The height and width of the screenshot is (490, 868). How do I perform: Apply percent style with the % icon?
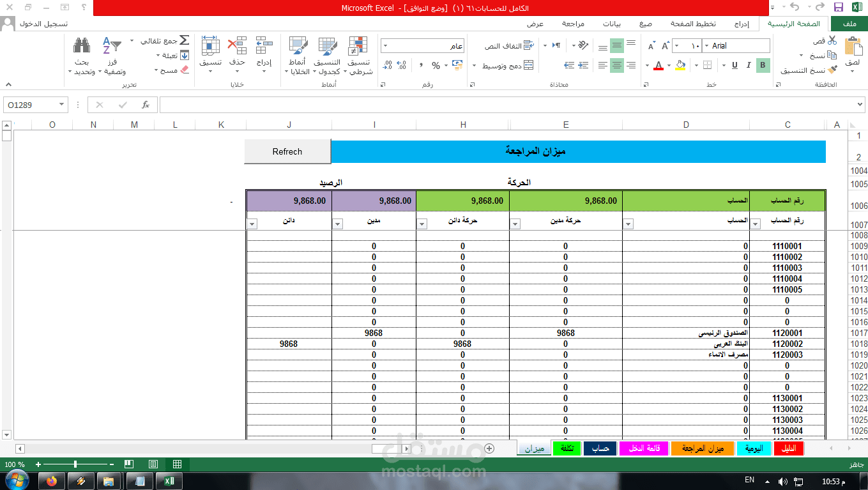[x=436, y=65]
